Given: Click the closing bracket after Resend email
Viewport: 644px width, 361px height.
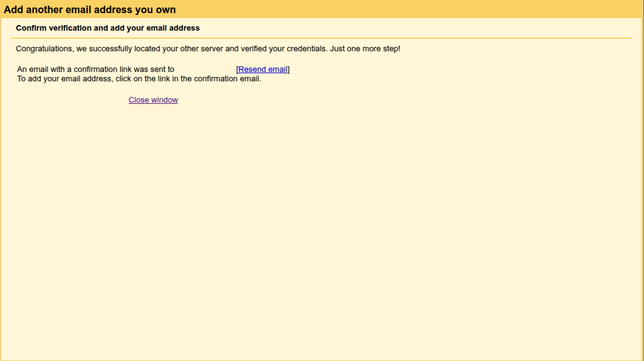Looking at the screenshot, I should (x=288, y=69).
